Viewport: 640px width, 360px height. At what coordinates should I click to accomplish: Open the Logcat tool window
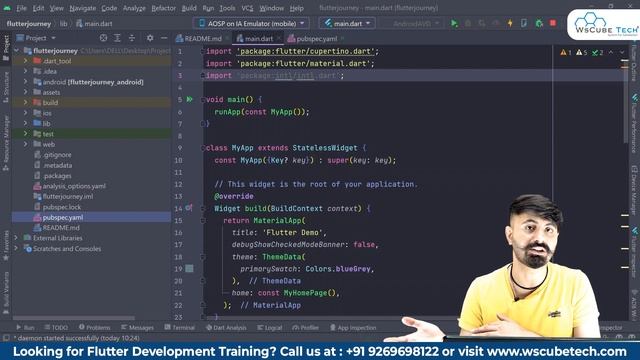click(x=270, y=327)
